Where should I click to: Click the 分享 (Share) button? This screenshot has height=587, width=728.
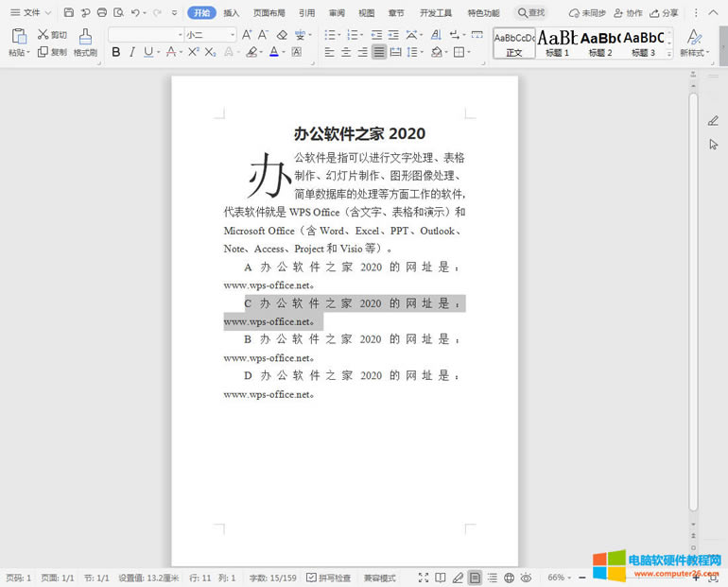click(x=664, y=13)
